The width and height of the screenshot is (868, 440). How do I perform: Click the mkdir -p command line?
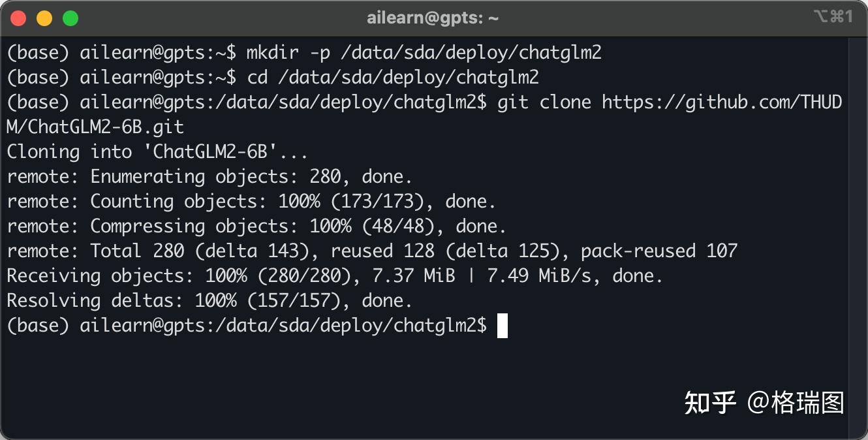point(304,53)
